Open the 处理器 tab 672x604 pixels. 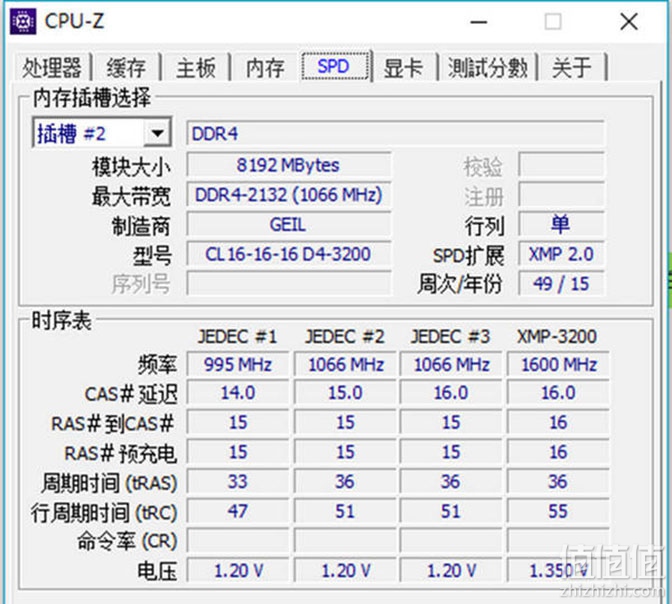coord(51,67)
